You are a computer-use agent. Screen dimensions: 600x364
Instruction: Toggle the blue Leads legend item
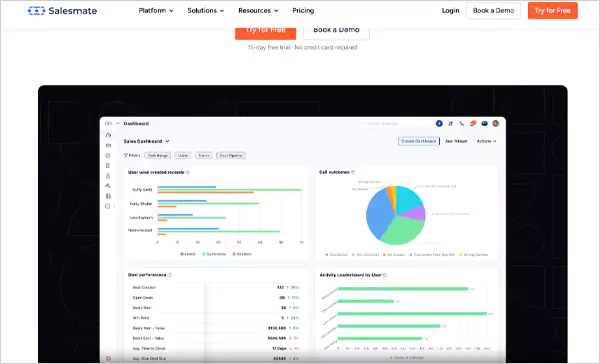coord(188,254)
